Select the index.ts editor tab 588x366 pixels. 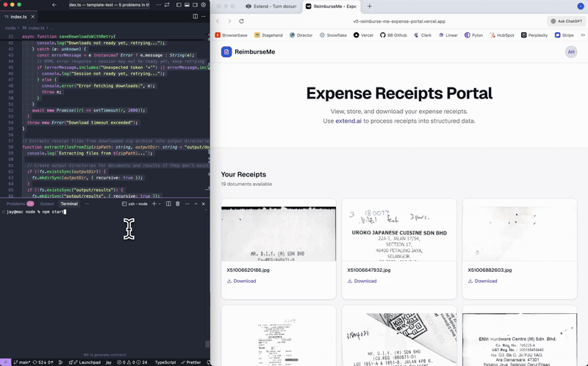point(19,16)
